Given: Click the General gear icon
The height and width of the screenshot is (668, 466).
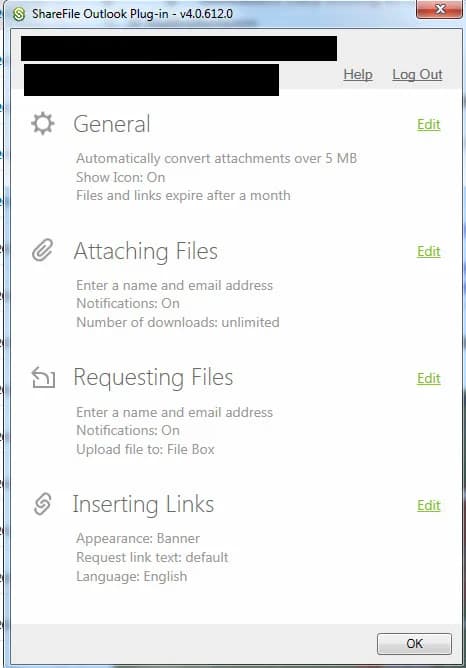Looking at the screenshot, I should (43, 124).
